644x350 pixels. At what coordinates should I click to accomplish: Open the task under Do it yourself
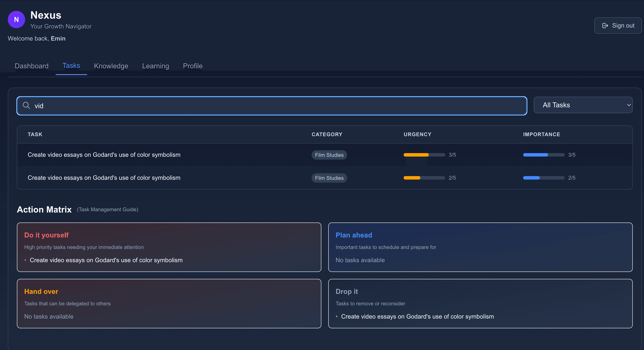(x=106, y=260)
